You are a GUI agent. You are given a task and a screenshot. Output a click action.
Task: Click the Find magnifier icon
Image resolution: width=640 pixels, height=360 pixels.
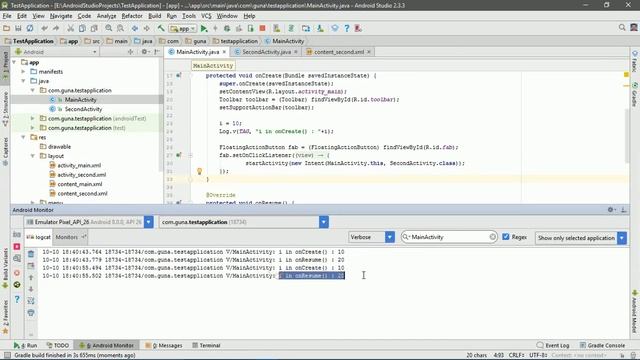point(109,28)
